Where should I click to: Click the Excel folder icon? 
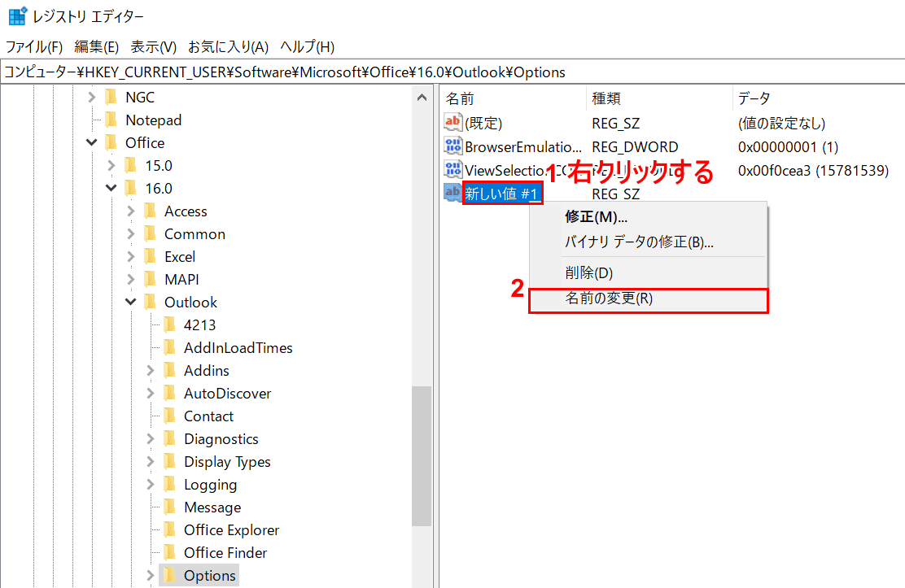pos(151,256)
